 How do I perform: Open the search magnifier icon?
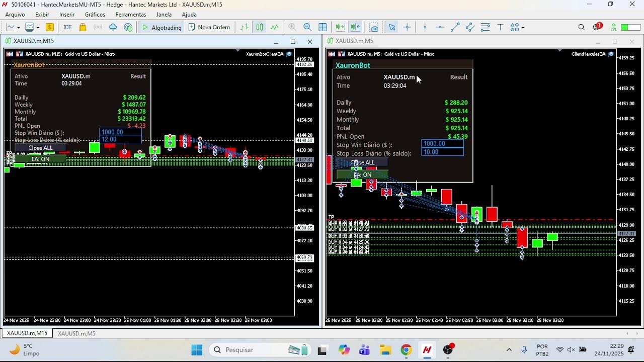582,27
